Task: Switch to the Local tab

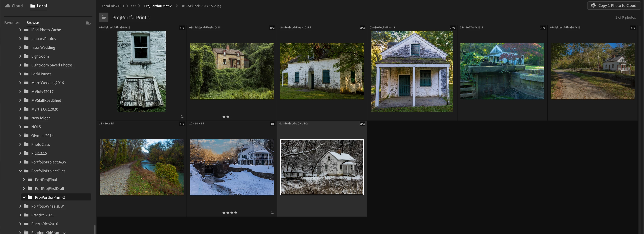Action: click(38, 6)
